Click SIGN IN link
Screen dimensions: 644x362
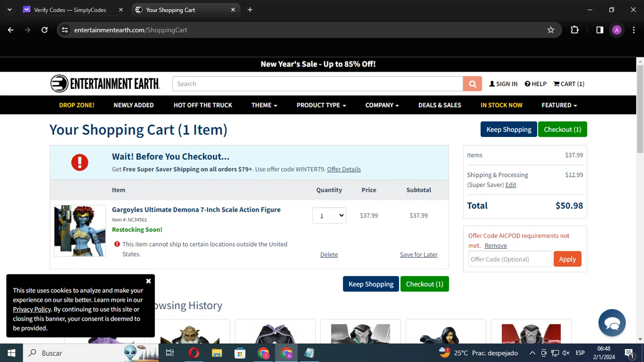pyautogui.click(x=504, y=84)
